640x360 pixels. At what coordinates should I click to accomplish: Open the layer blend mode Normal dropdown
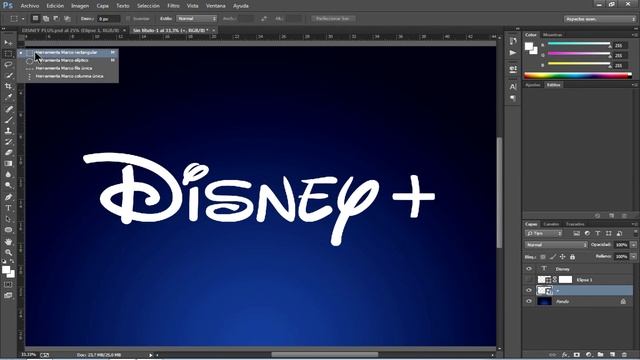click(556, 245)
